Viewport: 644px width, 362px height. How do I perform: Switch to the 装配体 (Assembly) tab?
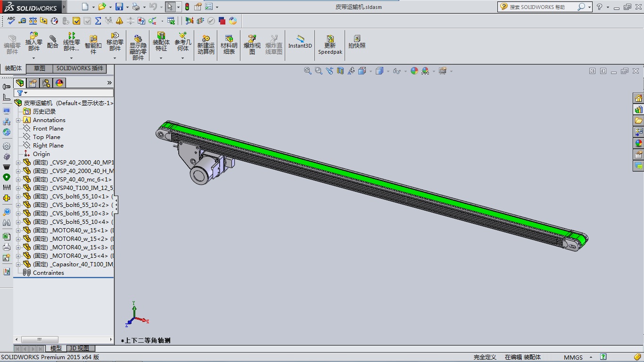(x=13, y=69)
